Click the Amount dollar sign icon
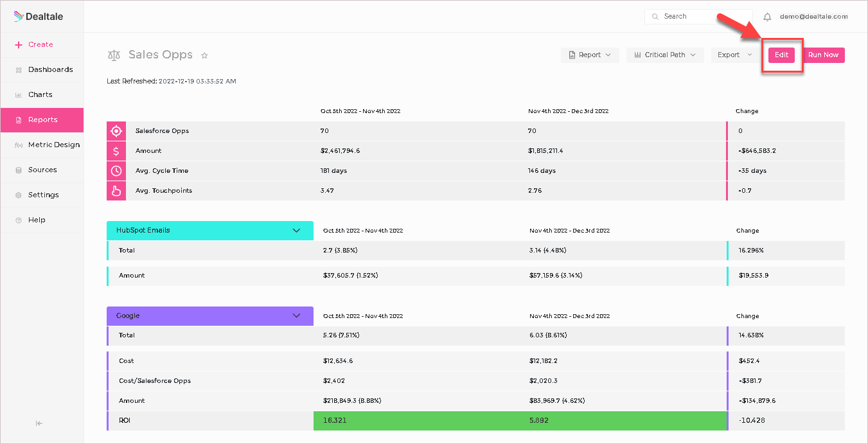The width and height of the screenshot is (868, 444). 116,151
